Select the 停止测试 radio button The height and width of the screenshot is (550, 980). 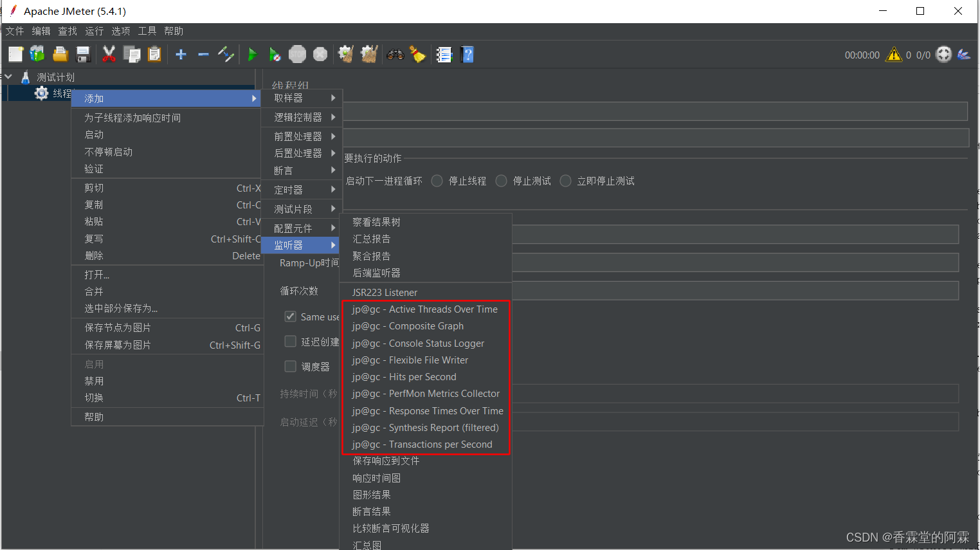(502, 181)
